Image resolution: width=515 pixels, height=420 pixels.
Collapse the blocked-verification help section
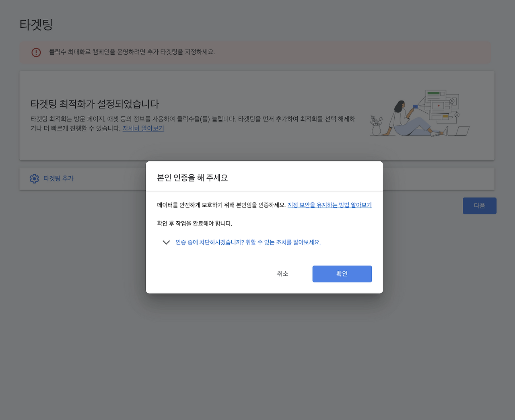pos(166,242)
